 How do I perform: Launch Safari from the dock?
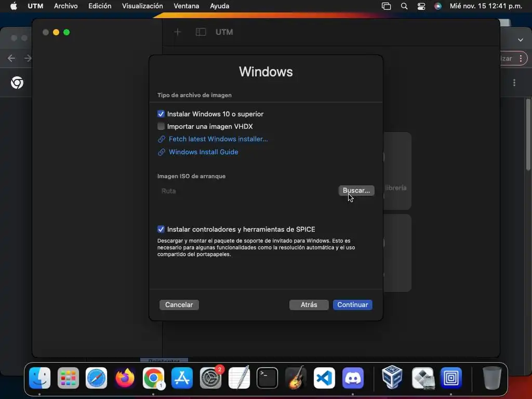click(x=96, y=378)
